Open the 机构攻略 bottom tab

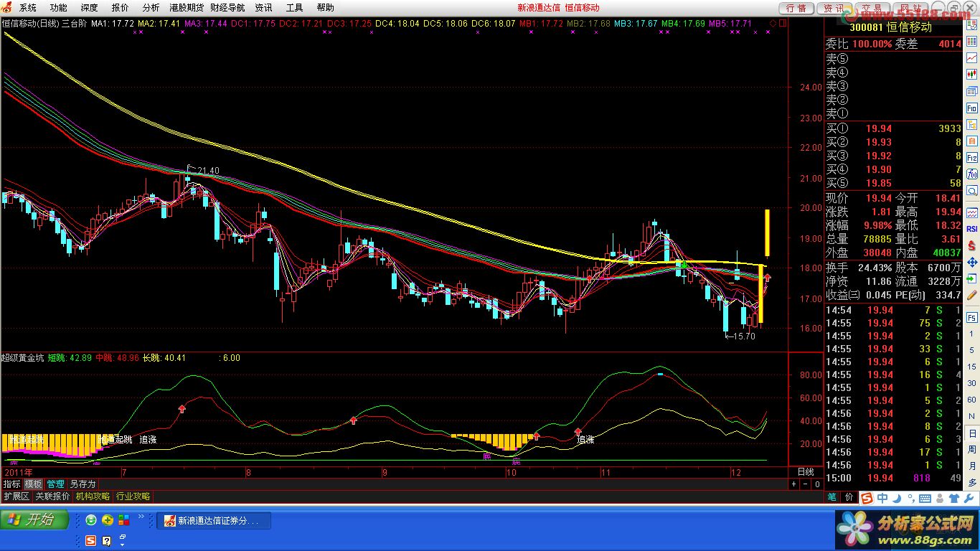click(93, 496)
